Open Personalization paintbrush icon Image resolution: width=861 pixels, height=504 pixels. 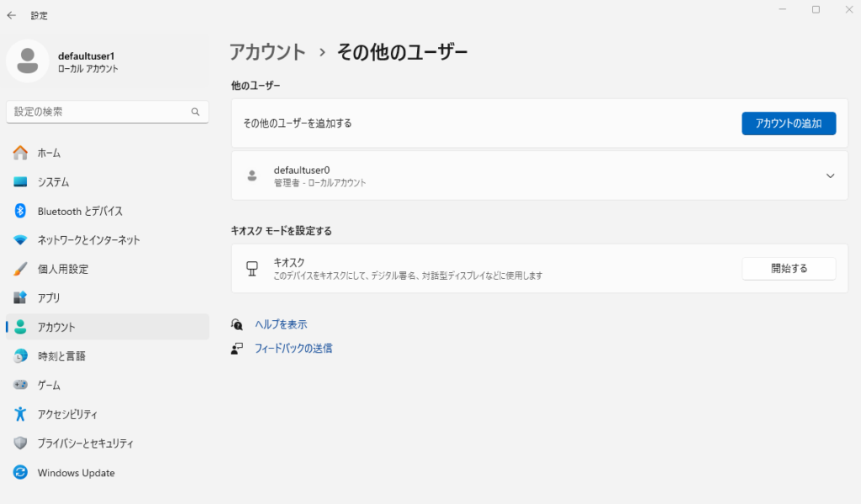[21, 269]
